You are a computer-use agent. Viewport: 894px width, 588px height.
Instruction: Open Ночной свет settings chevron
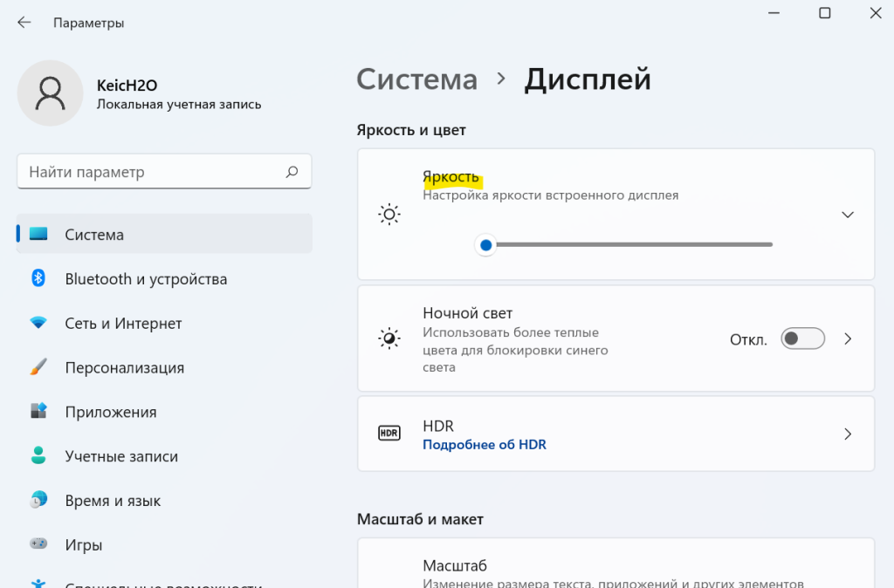pos(848,339)
